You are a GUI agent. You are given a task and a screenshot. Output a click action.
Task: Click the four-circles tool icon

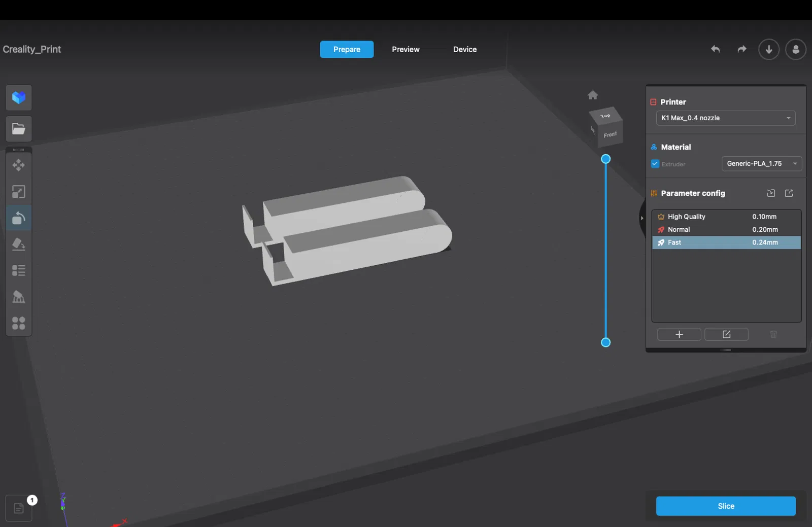19,323
